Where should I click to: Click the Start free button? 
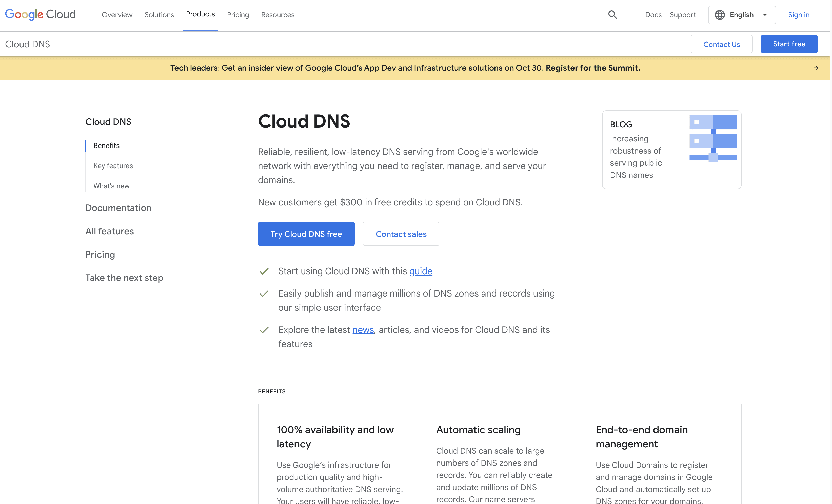point(789,44)
